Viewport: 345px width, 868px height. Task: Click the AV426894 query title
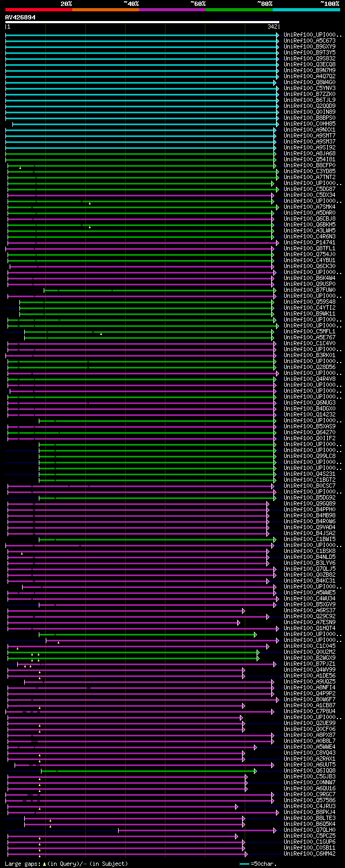pyautogui.click(x=20, y=17)
